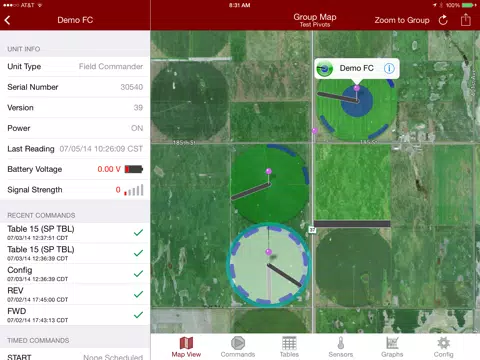Tap the Last Reading timestamp value
The width and height of the screenshot is (480, 360).
(101, 149)
